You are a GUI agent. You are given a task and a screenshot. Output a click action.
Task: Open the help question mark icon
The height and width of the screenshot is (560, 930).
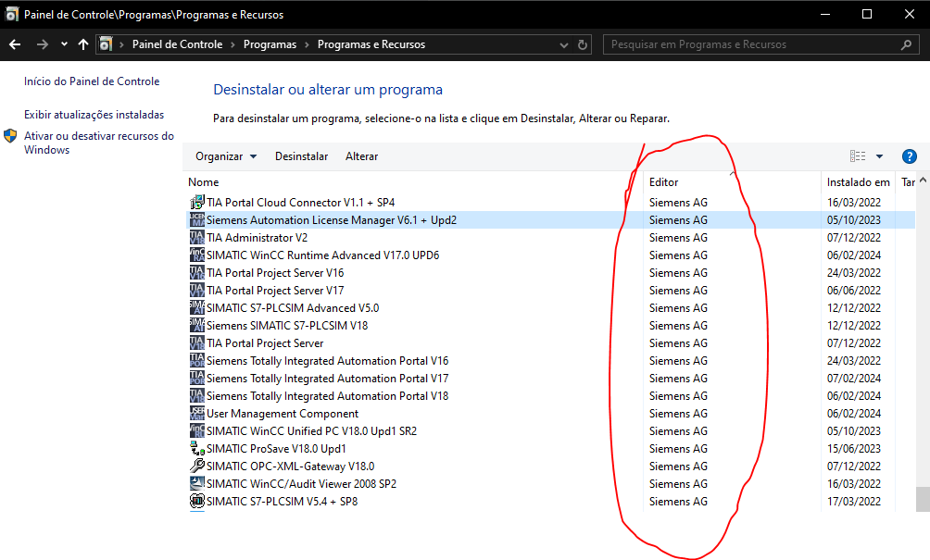click(909, 156)
